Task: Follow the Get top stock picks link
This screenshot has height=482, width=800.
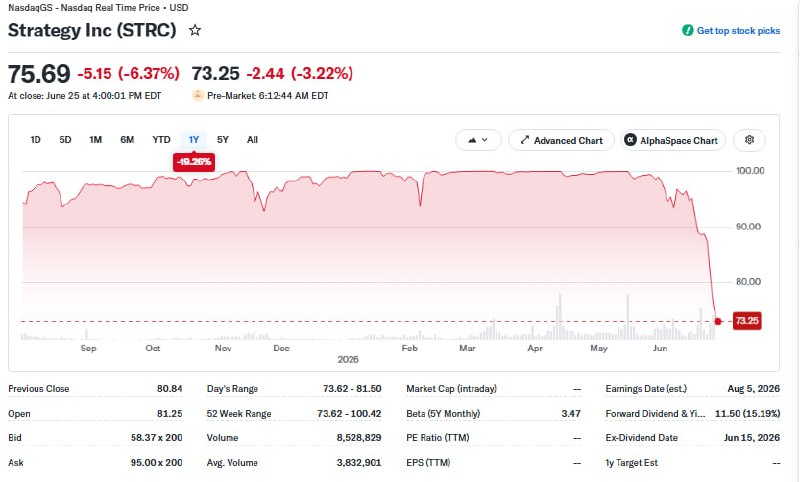Action: click(x=738, y=31)
